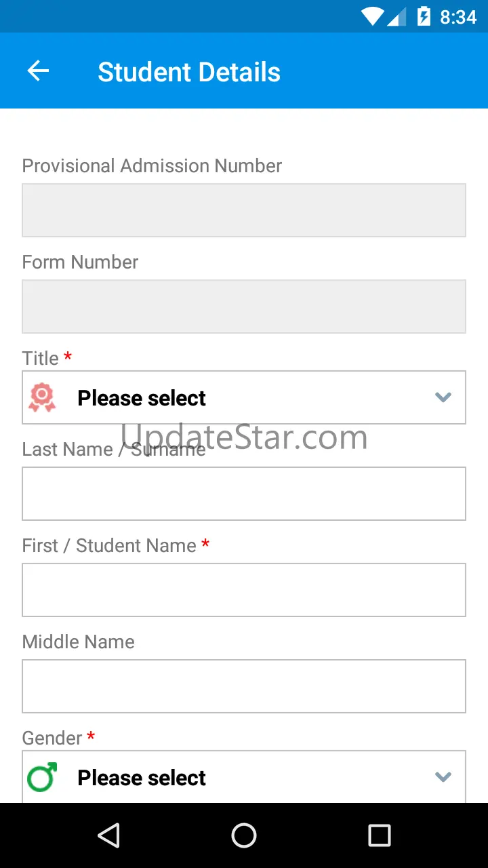This screenshot has height=868, width=488.
Task: Click the Last Name / Surname field
Action: (244, 494)
